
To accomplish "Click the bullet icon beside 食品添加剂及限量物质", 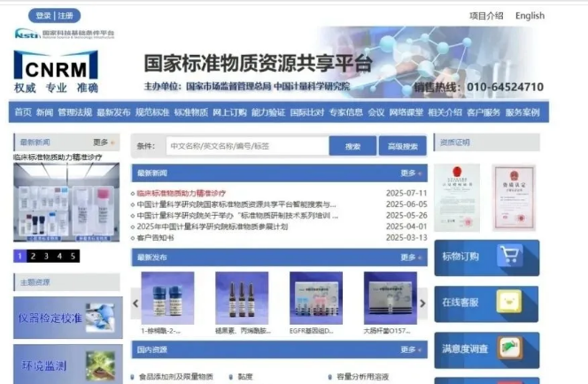I will pos(132,377).
